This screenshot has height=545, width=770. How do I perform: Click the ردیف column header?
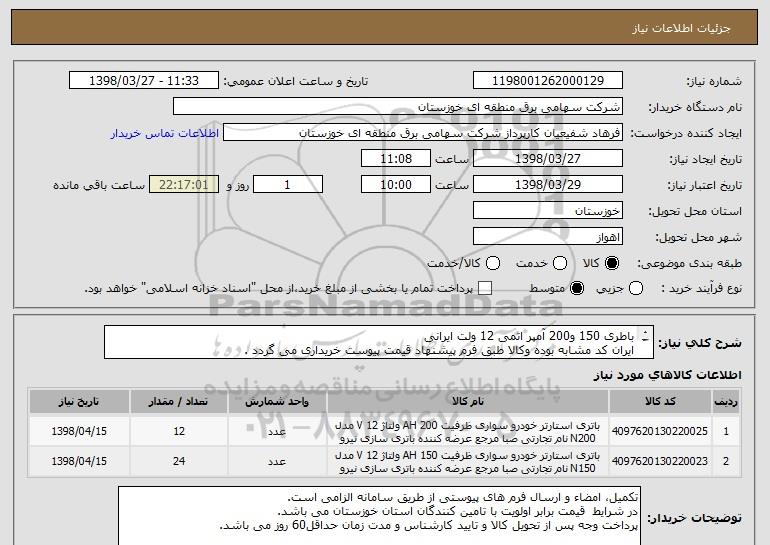point(726,402)
